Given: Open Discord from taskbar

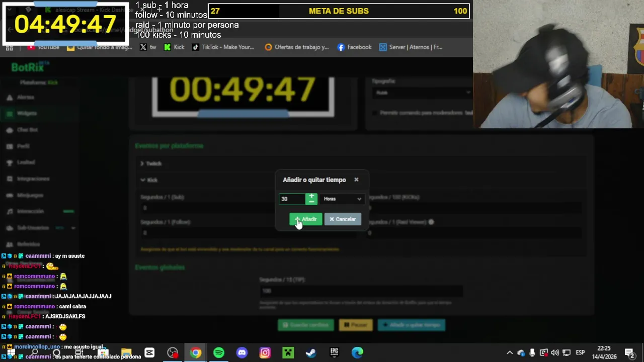Looking at the screenshot, I should click(242, 353).
